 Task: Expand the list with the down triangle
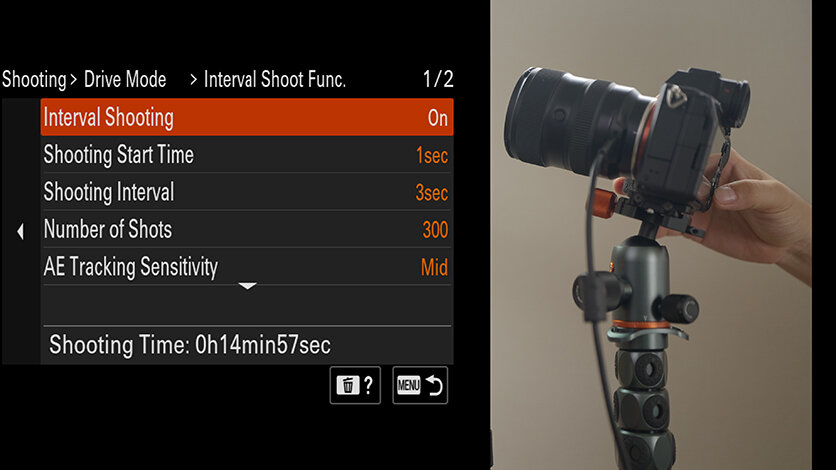click(x=247, y=286)
